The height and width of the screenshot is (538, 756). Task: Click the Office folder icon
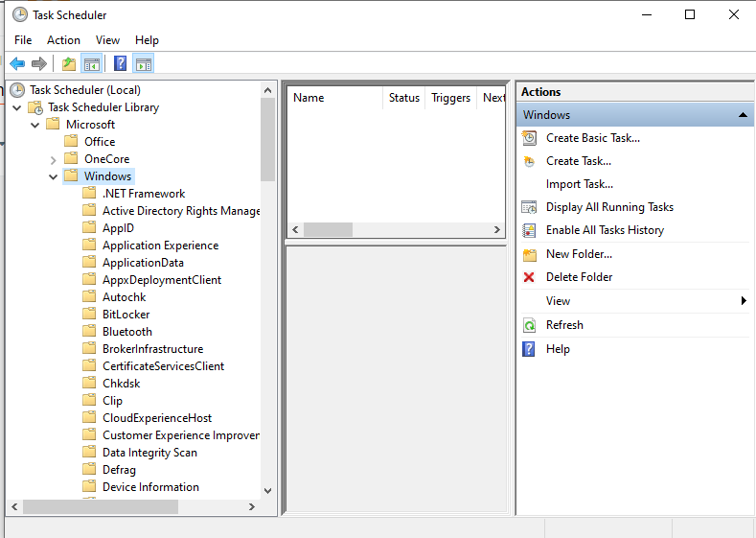pos(71,141)
